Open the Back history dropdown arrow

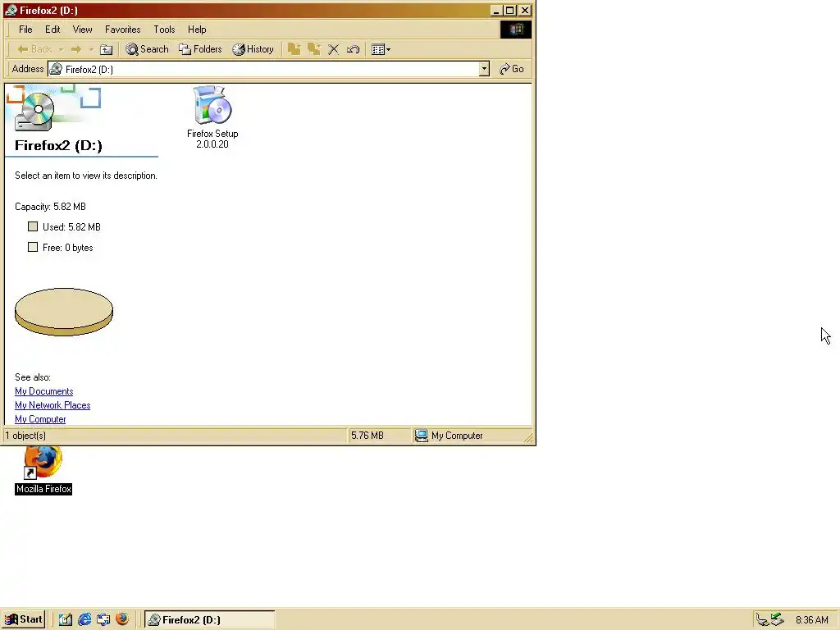click(61, 49)
